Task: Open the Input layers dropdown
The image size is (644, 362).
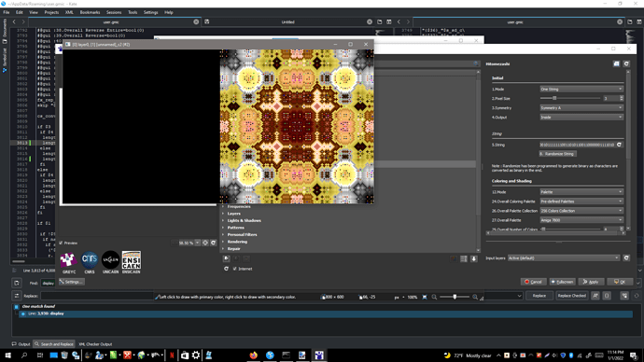Action: (x=563, y=258)
